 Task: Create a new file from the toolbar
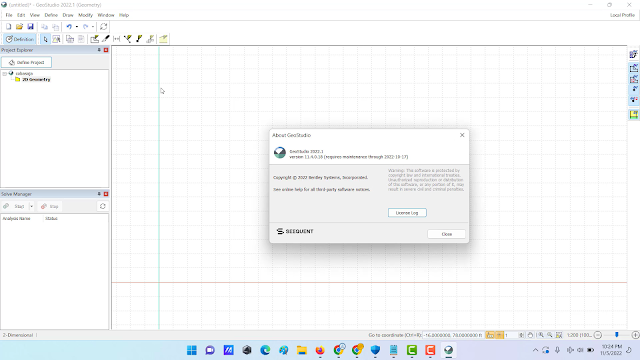click(x=8, y=27)
